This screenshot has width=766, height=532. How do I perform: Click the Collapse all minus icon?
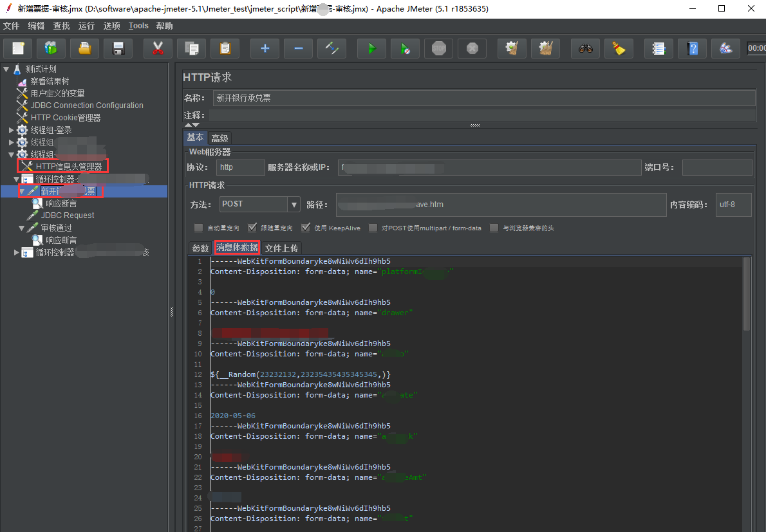click(x=299, y=48)
